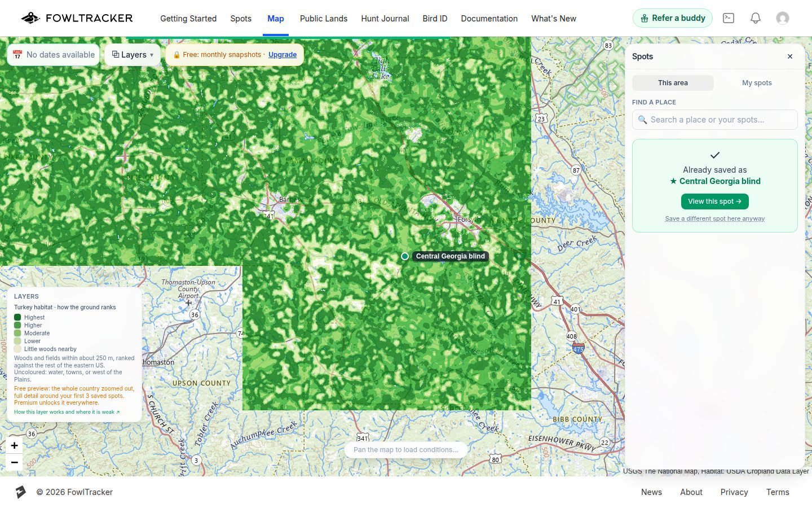
Task: Open the user profile avatar
Action: (783, 18)
